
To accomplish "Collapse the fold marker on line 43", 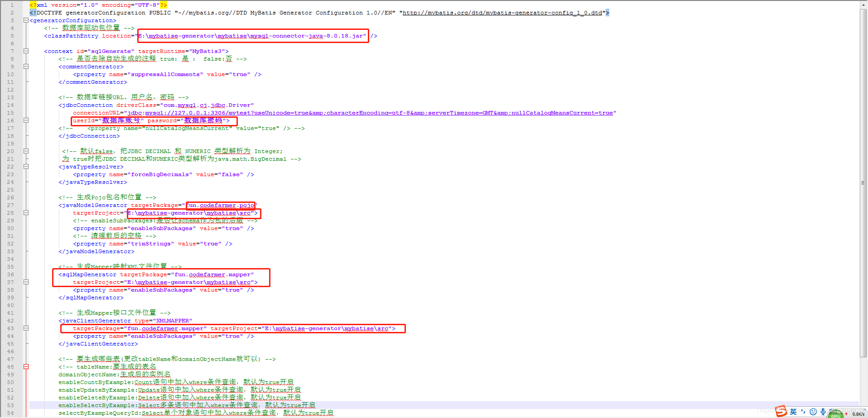I will pos(26,328).
